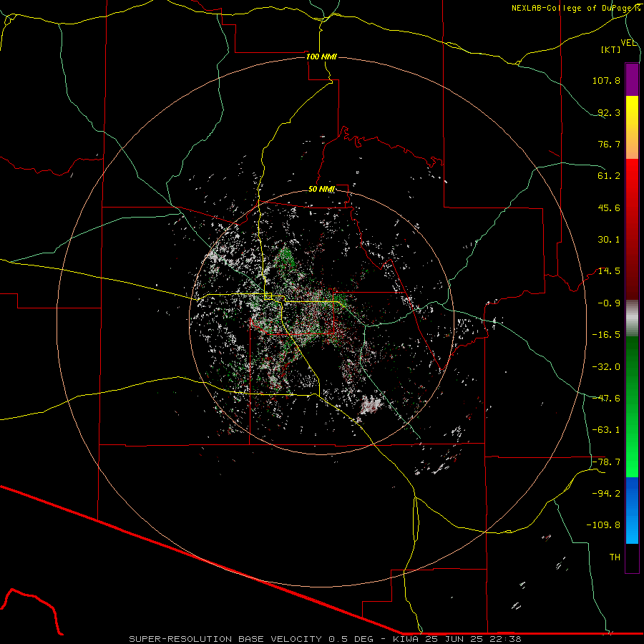
Task: Click the 100 NMI range ring label
Action: [x=321, y=57]
